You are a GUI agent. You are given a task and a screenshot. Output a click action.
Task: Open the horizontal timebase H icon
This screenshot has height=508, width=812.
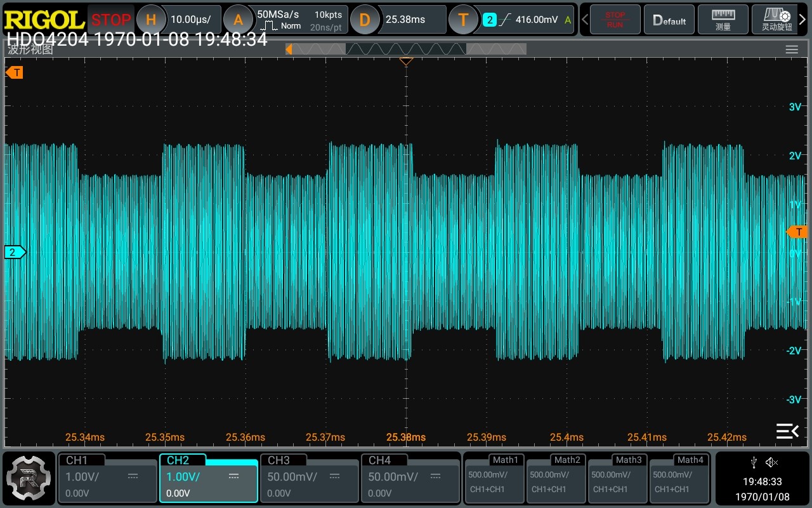point(151,20)
